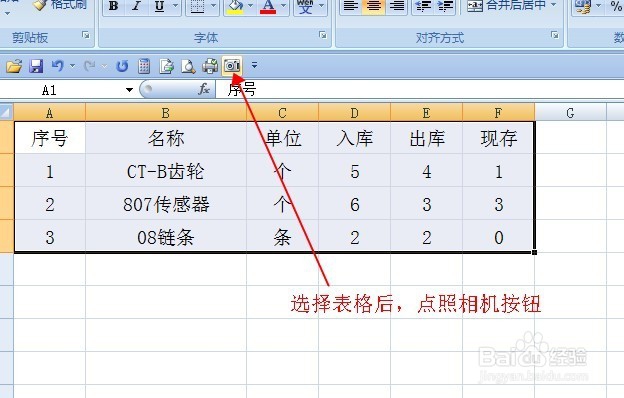Open the Calculator from quick access toolbar
624x398 pixels.
(144, 66)
